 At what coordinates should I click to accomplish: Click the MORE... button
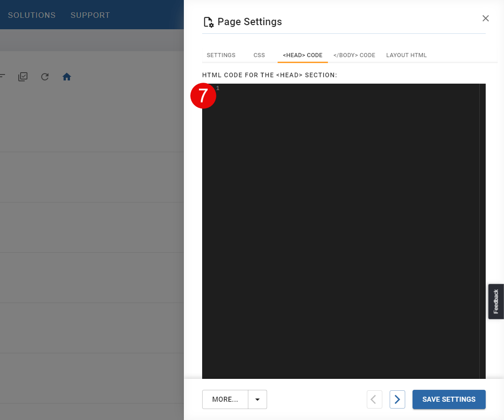tap(225, 399)
